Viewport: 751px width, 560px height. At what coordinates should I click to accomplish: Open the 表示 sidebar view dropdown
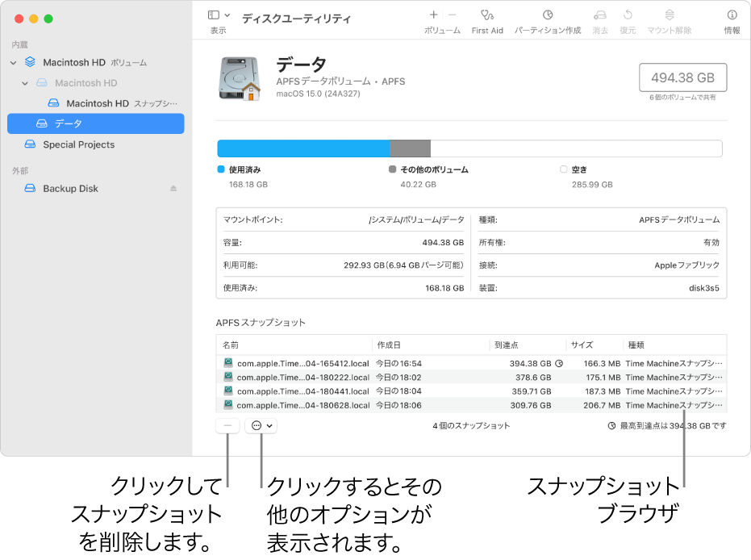click(219, 15)
